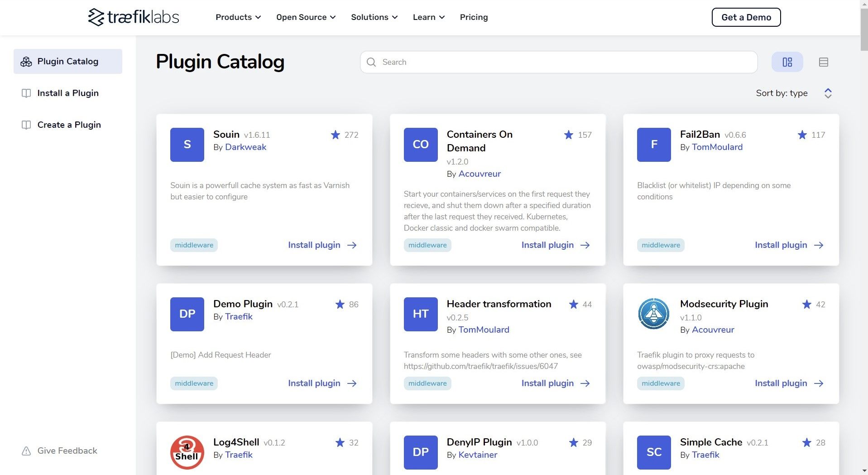This screenshot has height=475, width=868.
Task: Click the star icon on Demo Plugin card
Action: [x=340, y=304]
